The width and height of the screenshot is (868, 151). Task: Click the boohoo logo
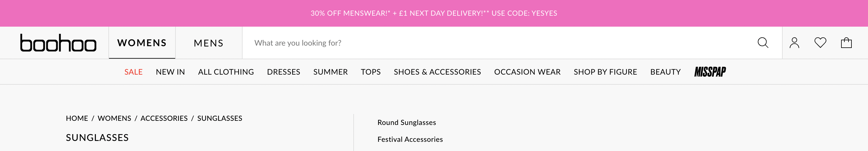[x=58, y=43]
